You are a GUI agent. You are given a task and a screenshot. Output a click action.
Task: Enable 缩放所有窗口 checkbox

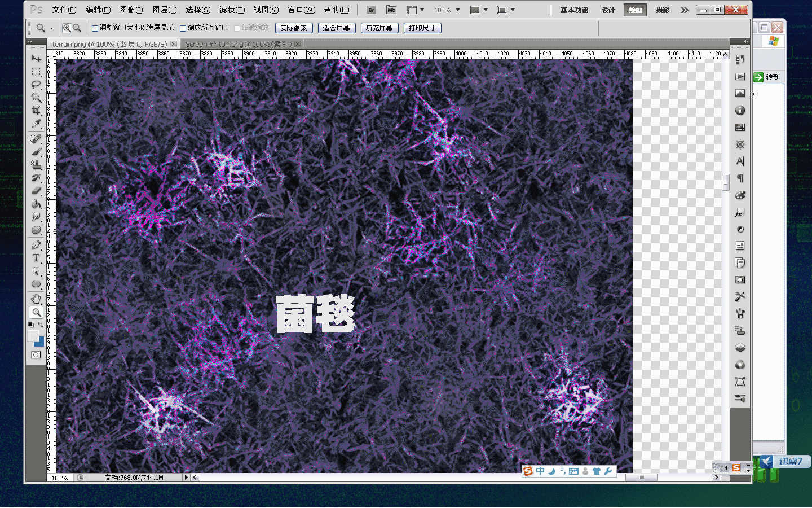pos(183,28)
